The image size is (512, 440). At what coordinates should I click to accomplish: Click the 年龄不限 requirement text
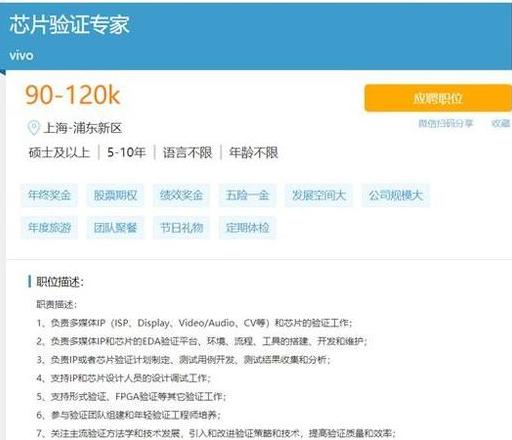point(253,153)
